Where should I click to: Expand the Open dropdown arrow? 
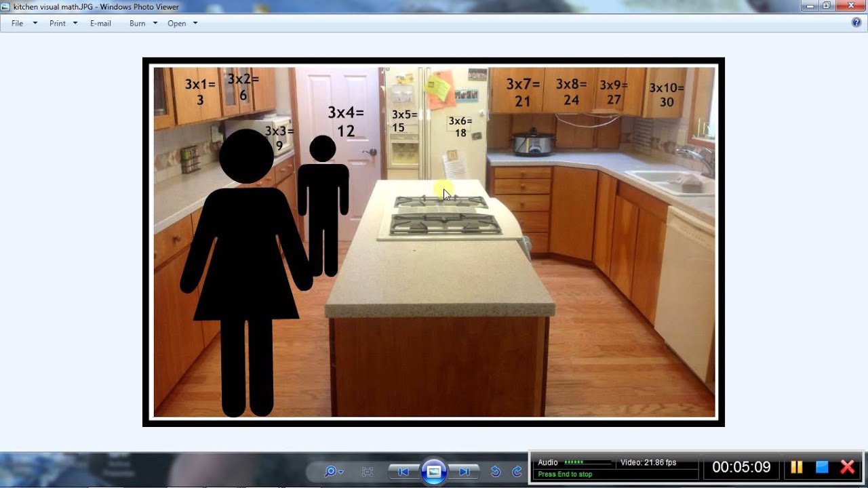(195, 23)
